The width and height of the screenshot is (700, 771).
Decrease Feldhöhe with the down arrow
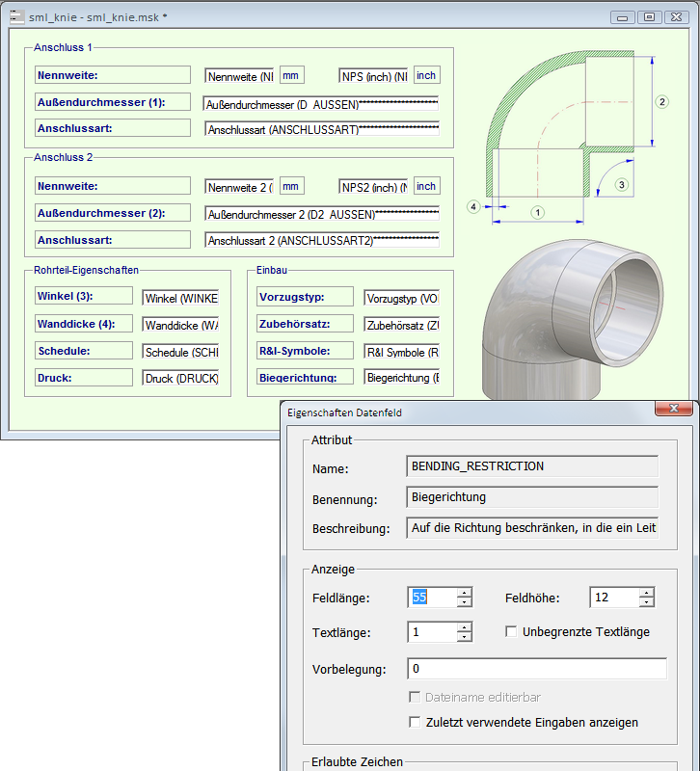(646, 603)
